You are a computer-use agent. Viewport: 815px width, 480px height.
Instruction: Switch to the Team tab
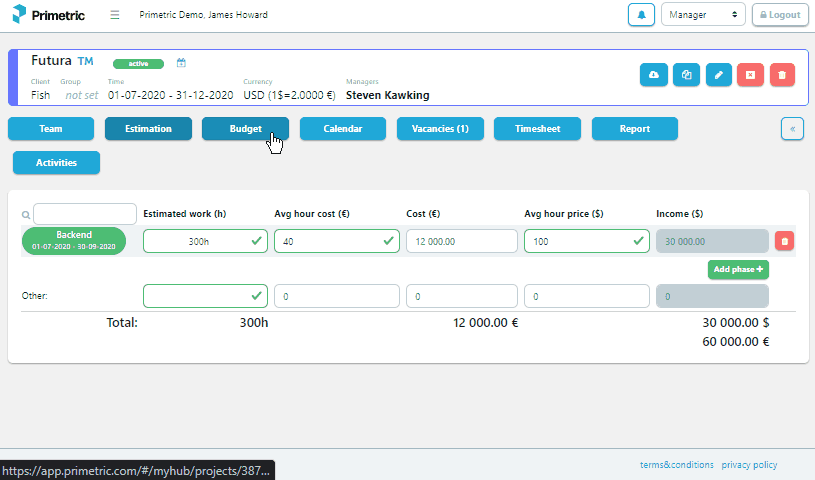tap(51, 129)
